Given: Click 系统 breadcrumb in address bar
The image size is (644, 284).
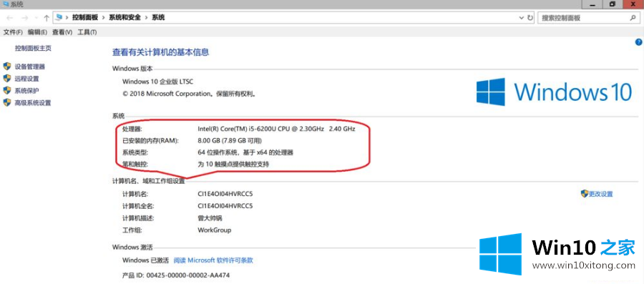Looking at the screenshot, I should tap(158, 18).
